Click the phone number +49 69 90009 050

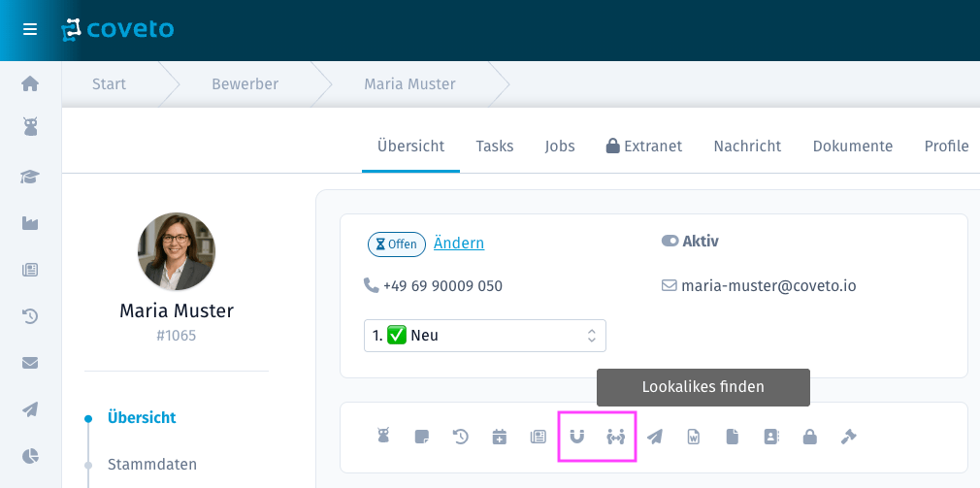coord(442,286)
